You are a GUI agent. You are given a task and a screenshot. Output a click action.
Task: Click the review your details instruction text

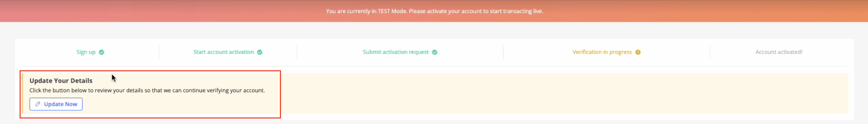pyautogui.click(x=147, y=90)
